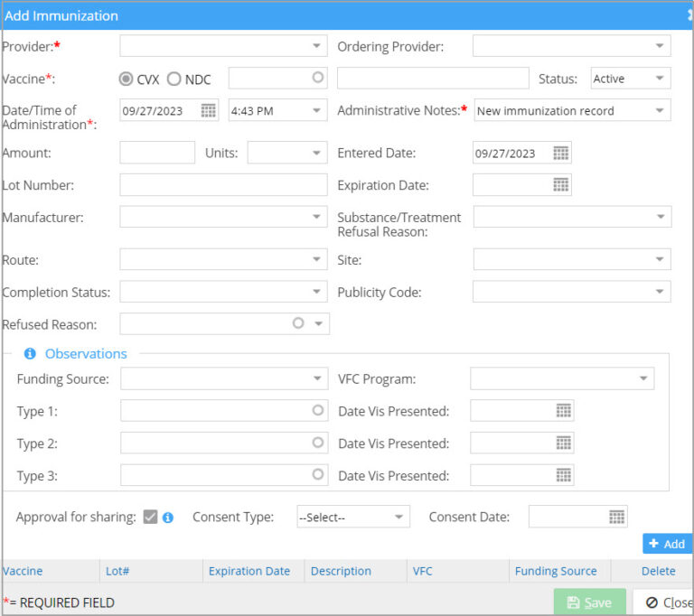Click the Add button
694x616 pixels.
tap(667, 544)
